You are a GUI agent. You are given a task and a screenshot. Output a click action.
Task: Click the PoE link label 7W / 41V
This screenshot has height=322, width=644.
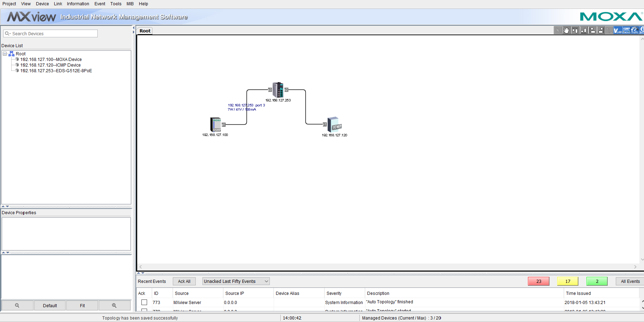pyautogui.click(x=242, y=110)
